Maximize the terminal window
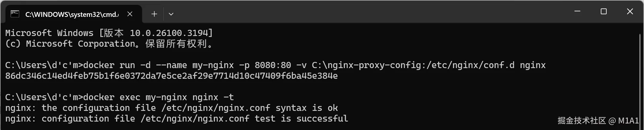 (604, 11)
